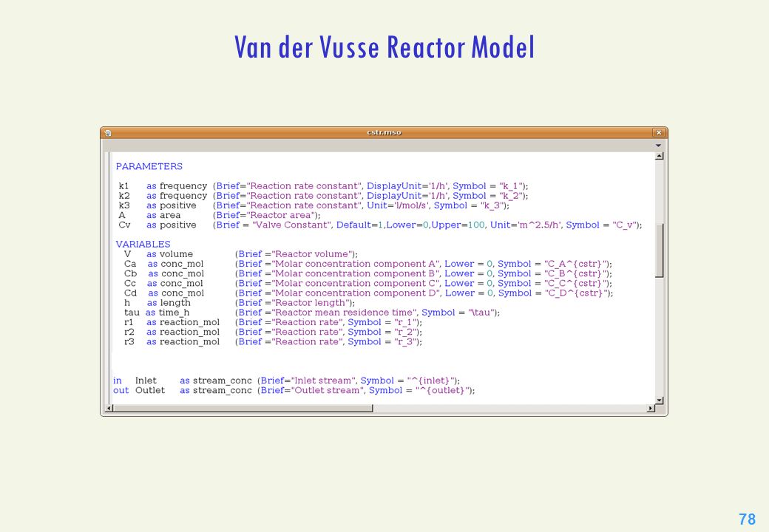Image resolution: width=769 pixels, height=532 pixels.
Task: Click slide page number 78
Action: [748, 519]
